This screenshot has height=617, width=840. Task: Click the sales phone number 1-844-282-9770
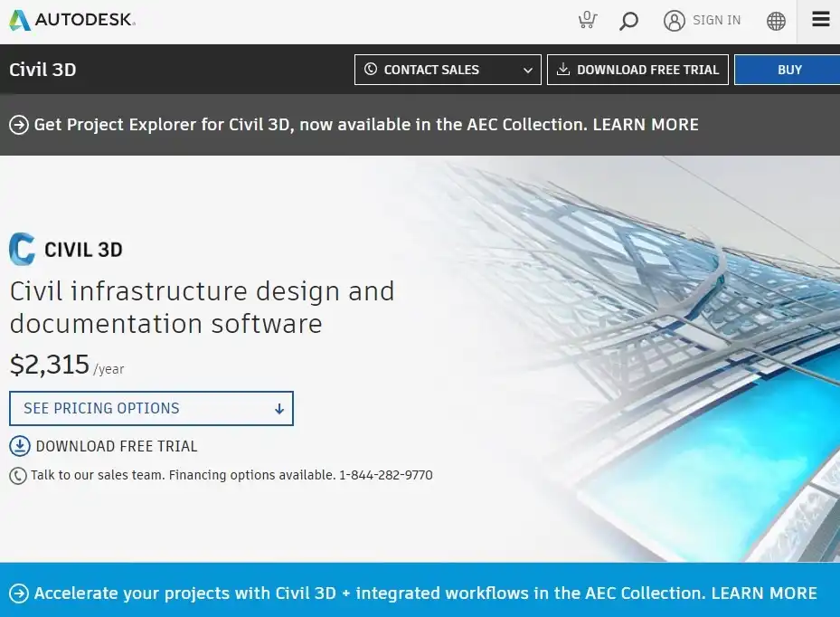click(386, 475)
